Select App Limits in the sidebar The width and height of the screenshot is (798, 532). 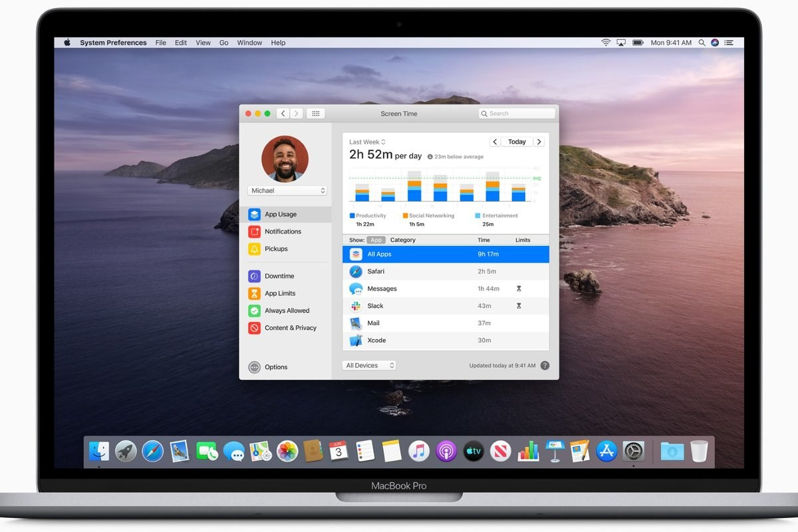[x=279, y=293]
